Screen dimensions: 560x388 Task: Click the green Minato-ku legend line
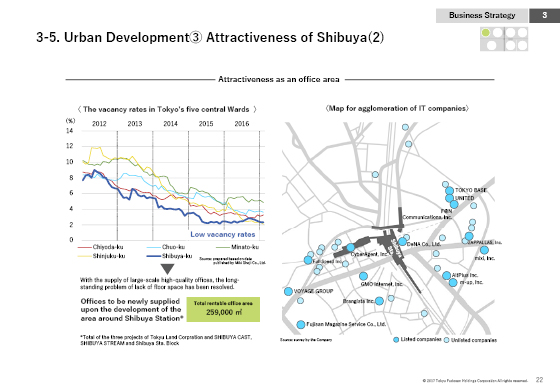click(x=223, y=247)
